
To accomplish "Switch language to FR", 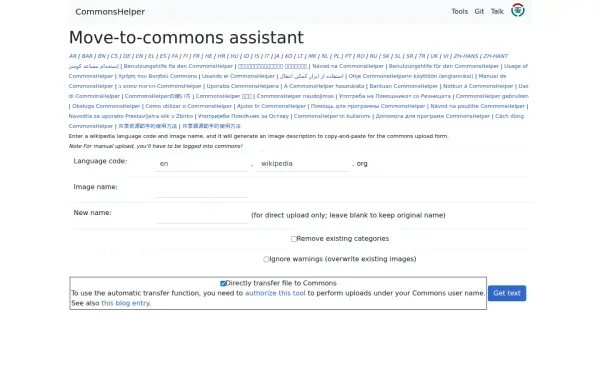I will 196,56.
